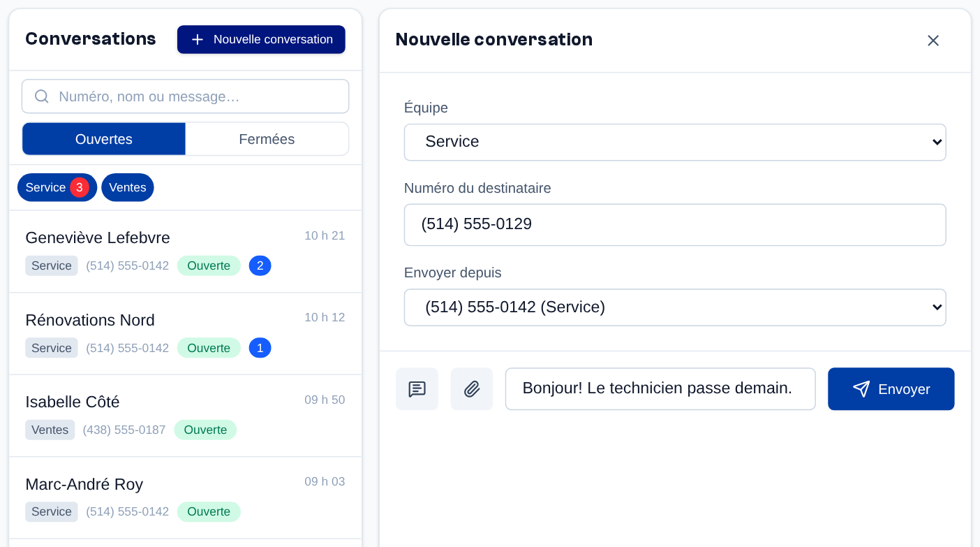Close the Nouvelle conversation panel
Image resolution: width=980 pixels, height=547 pixels.
[x=933, y=41]
